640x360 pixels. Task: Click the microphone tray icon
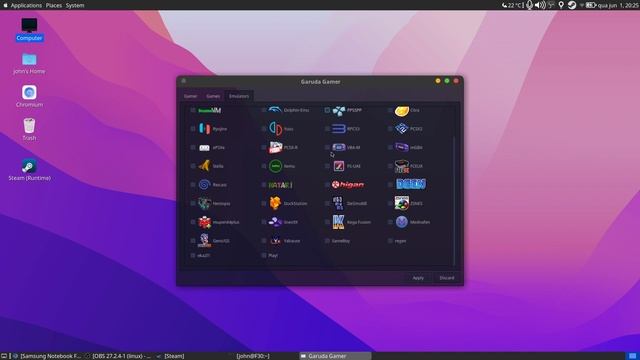pyautogui.click(x=529, y=5)
